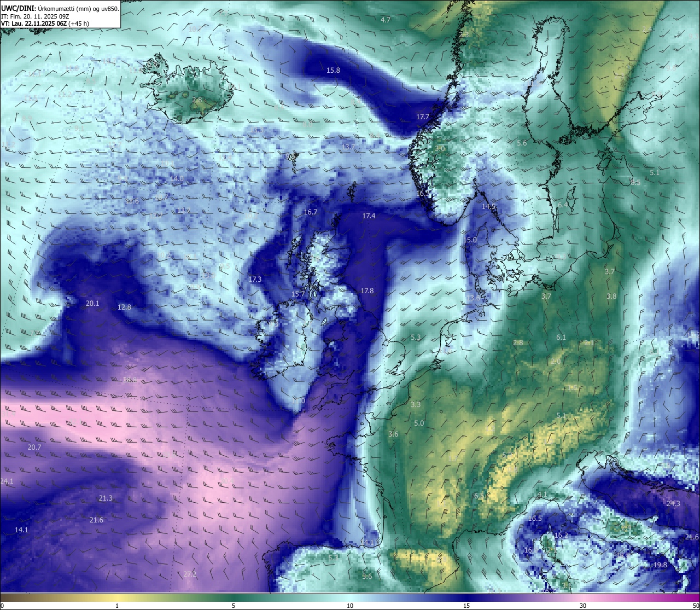Click the 'VT: Lau. 22.11.2025 06Z (+45 h)' line

45,24
